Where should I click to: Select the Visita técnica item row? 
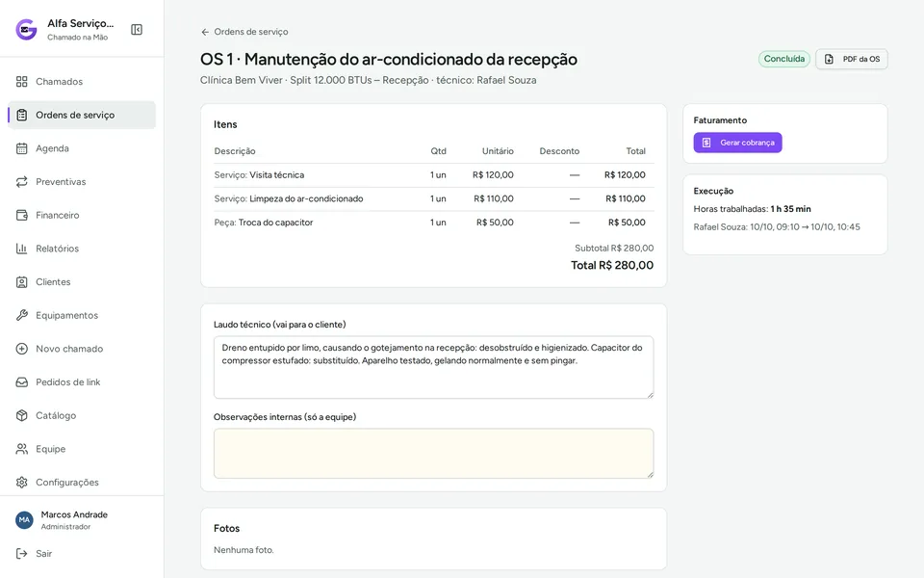pyautogui.click(x=434, y=175)
